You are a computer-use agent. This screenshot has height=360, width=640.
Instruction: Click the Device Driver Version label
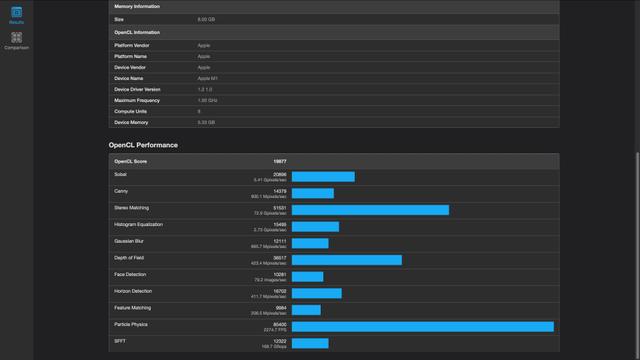(137, 89)
